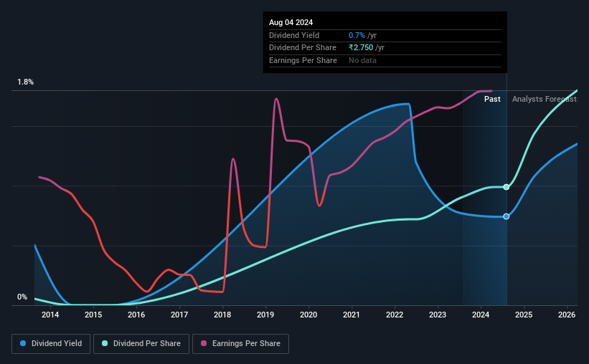Click the No data Earnings Per Share value
Image resolution: width=589 pixels, height=364 pixels.
[x=362, y=60]
